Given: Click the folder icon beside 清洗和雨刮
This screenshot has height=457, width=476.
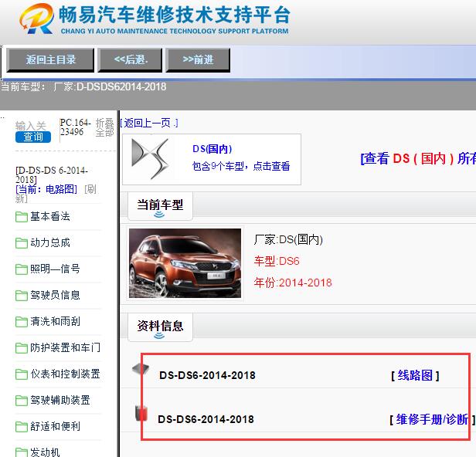Looking at the screenshot, I should click(x=22, y=322).
